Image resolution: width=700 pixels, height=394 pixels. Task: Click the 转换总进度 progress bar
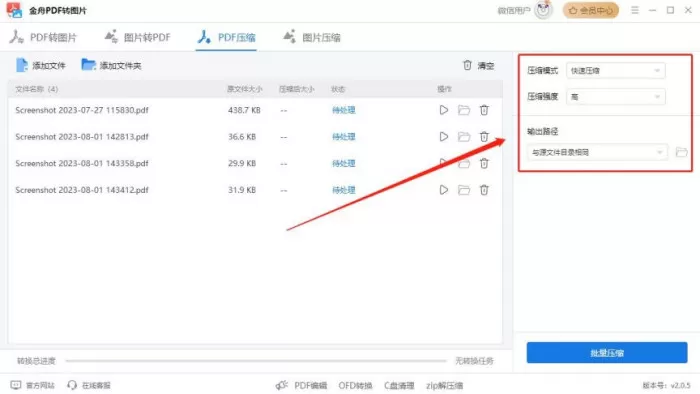[x=256, y=361]
